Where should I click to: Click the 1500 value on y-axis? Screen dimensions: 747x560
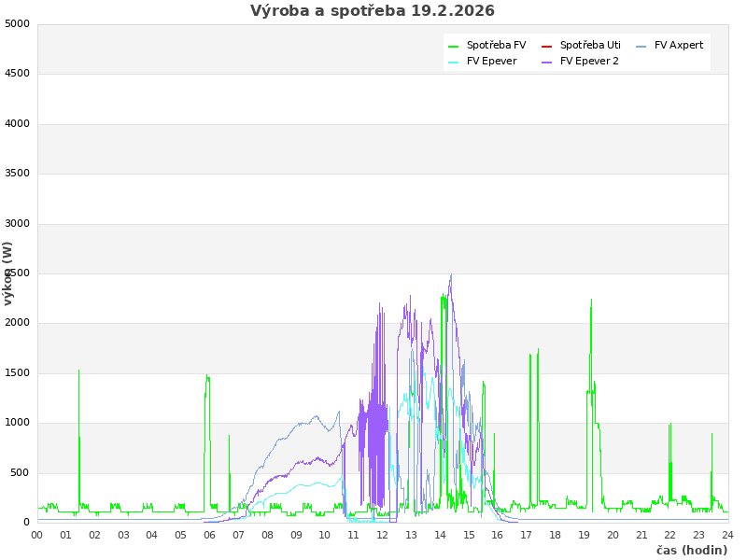[17, 372]
